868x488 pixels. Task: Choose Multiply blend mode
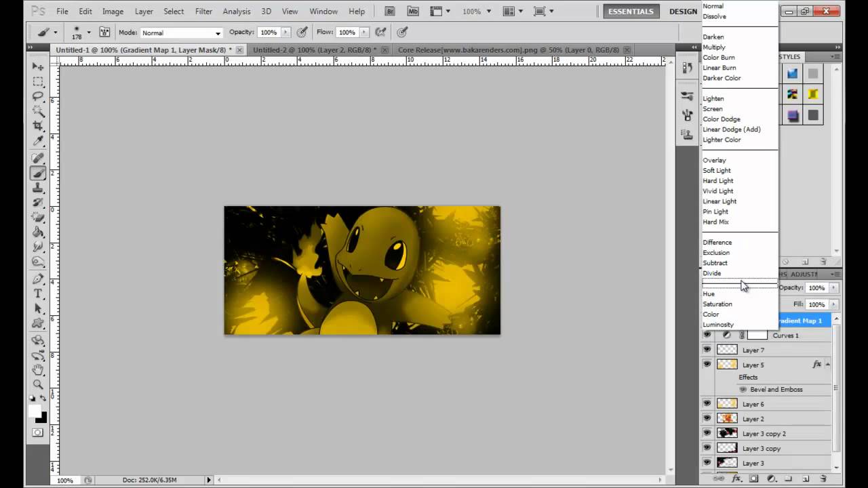click(x=714, y=47)
